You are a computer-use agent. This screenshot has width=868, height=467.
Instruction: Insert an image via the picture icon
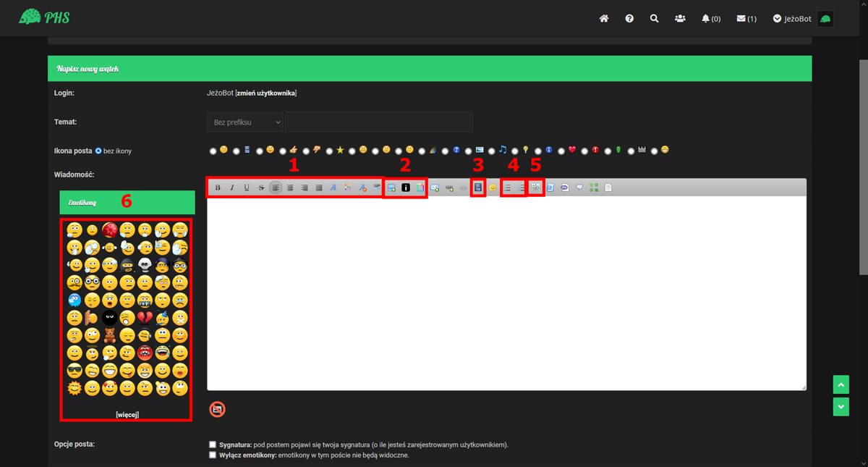[x=391, y=188]
